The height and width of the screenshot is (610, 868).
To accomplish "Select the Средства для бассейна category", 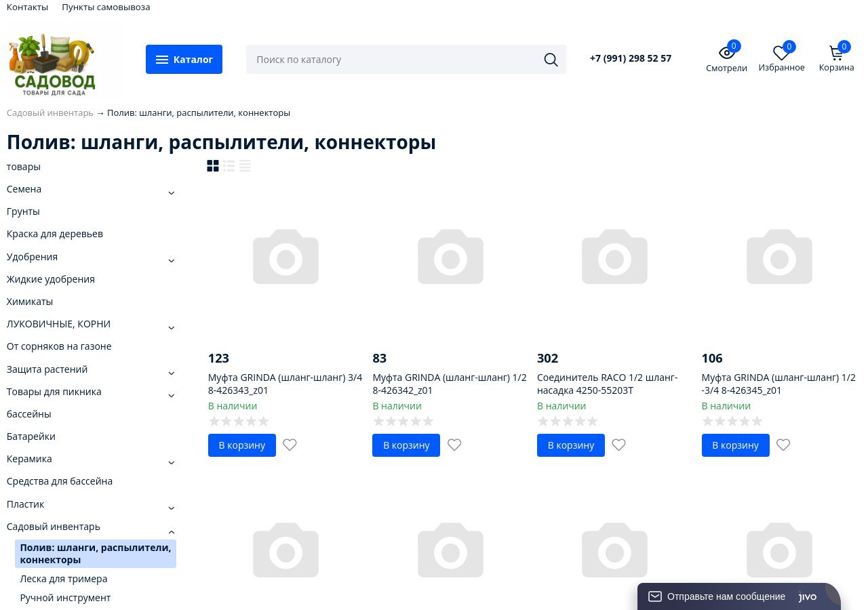I will pyautogui.click(x=60, y=481).
